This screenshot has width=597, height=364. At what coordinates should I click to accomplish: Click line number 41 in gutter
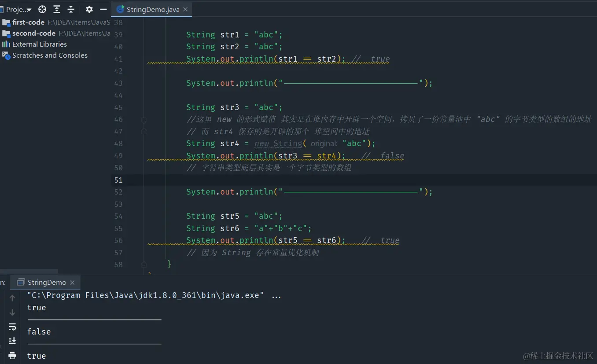coord(118,59)
